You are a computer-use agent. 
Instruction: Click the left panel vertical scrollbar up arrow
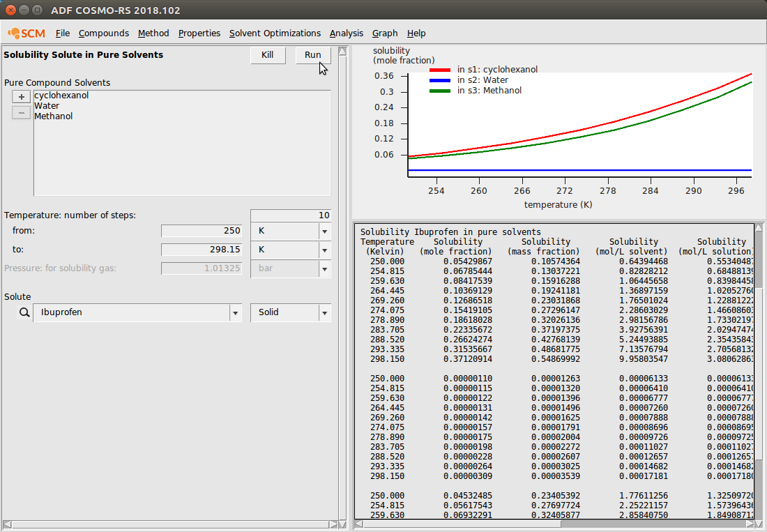[x=343, y=52]
